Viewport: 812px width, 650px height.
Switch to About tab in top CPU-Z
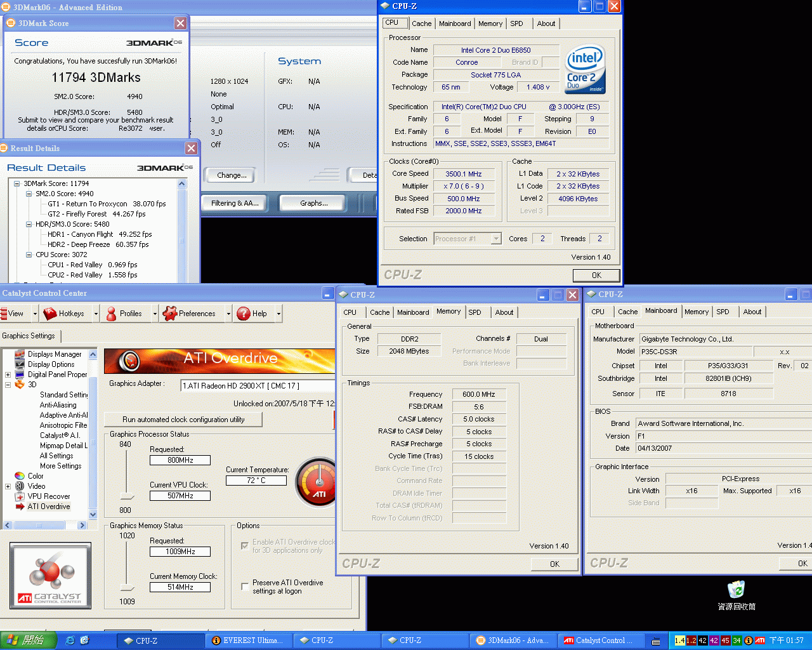pyautogui.click(x=546, y=23)
